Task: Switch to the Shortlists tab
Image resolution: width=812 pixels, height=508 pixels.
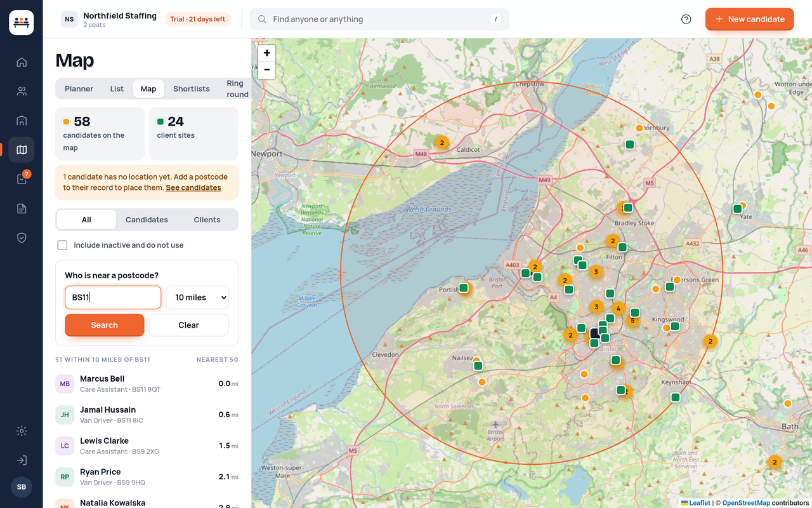Action: coord(192,89)
